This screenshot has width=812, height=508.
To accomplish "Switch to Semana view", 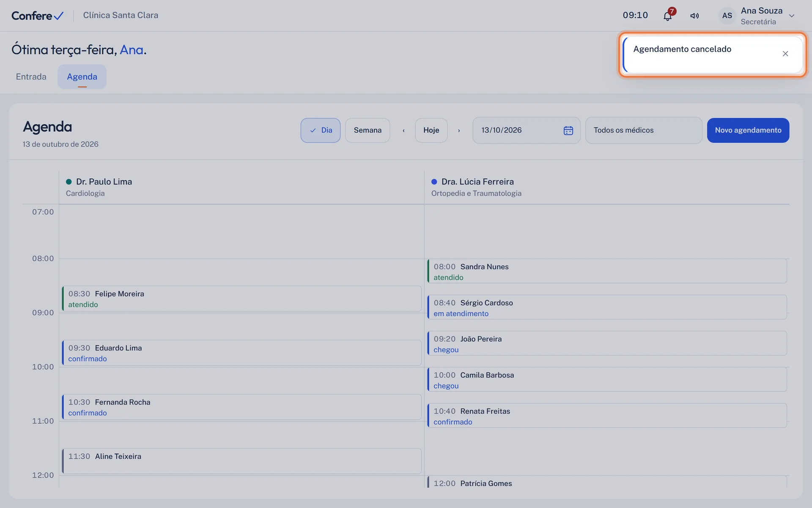I will click(x=368, y=130).
